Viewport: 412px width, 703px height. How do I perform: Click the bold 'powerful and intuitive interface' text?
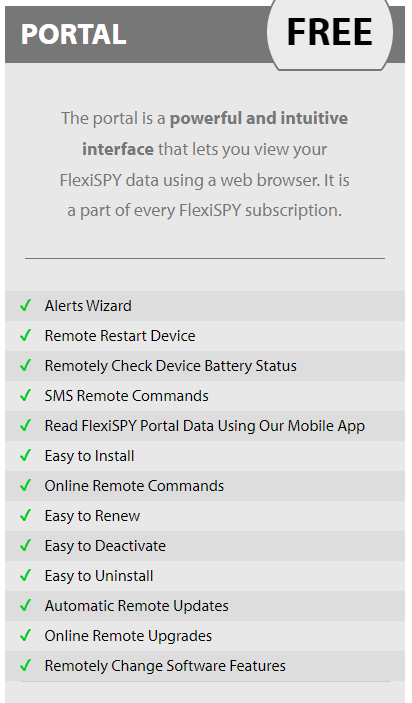click(x=215, y=134)
